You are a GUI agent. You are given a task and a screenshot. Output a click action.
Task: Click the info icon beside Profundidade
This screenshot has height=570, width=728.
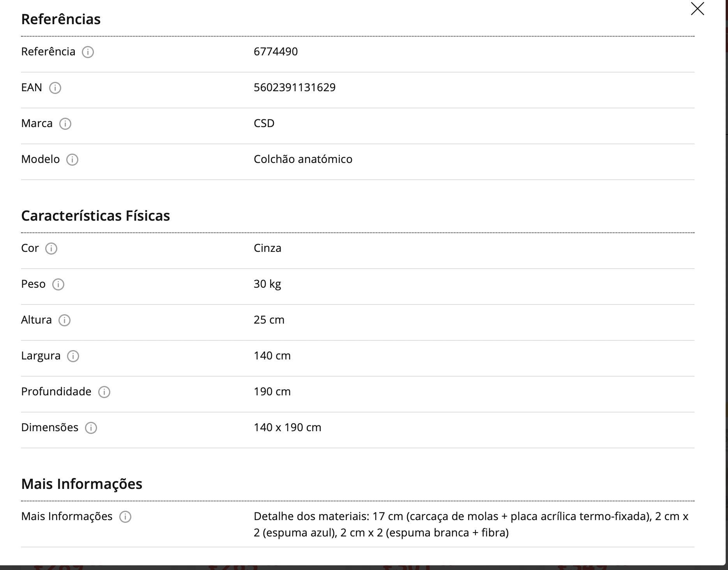click(x=104, y=392)
